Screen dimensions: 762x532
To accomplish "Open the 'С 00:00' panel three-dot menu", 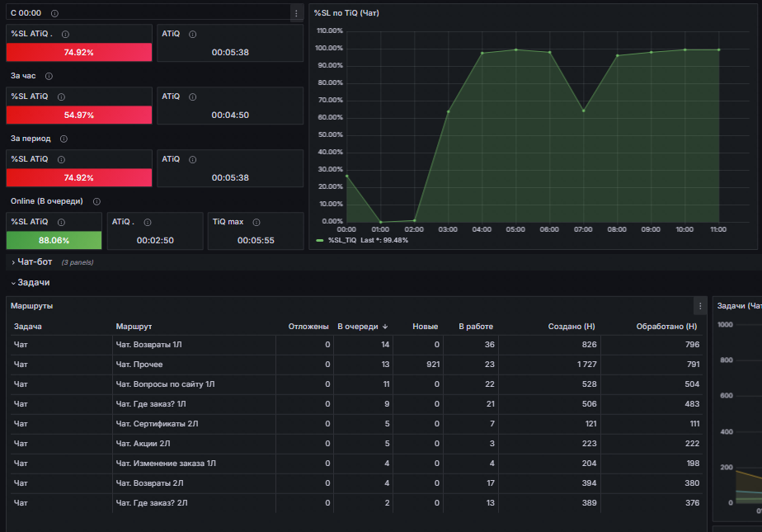I will tap(296, 13).
